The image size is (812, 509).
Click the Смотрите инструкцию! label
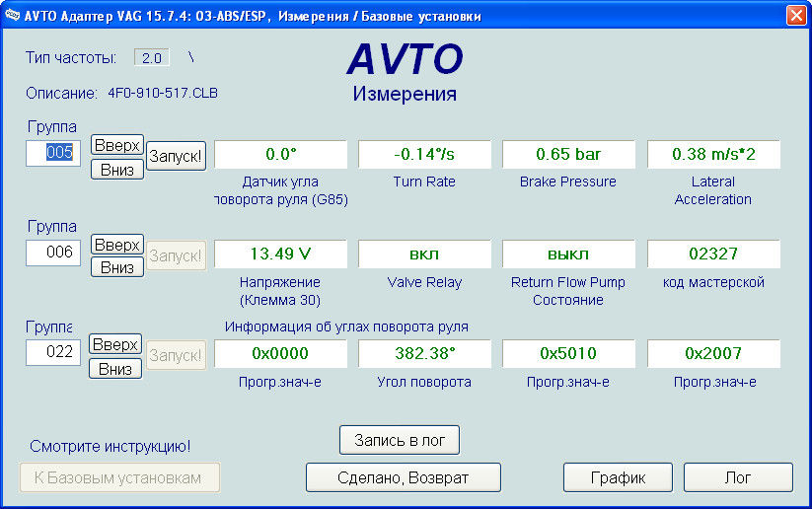click(x=110, y=446)
